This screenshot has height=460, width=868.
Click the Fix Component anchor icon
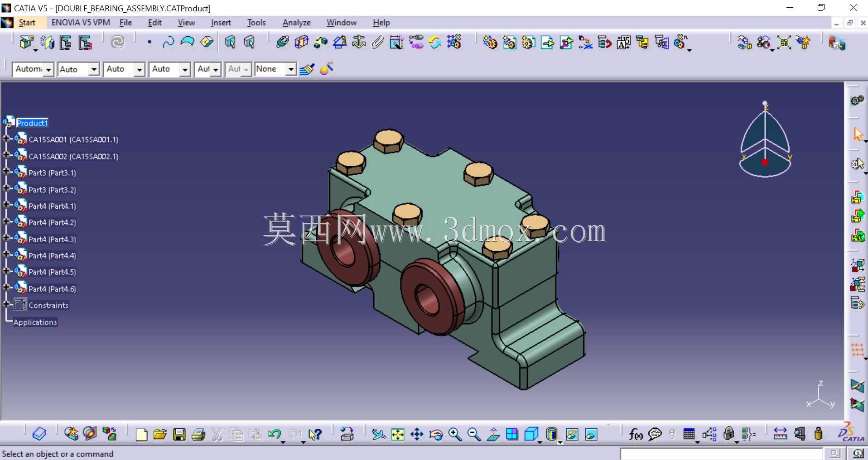pos(359,43)
